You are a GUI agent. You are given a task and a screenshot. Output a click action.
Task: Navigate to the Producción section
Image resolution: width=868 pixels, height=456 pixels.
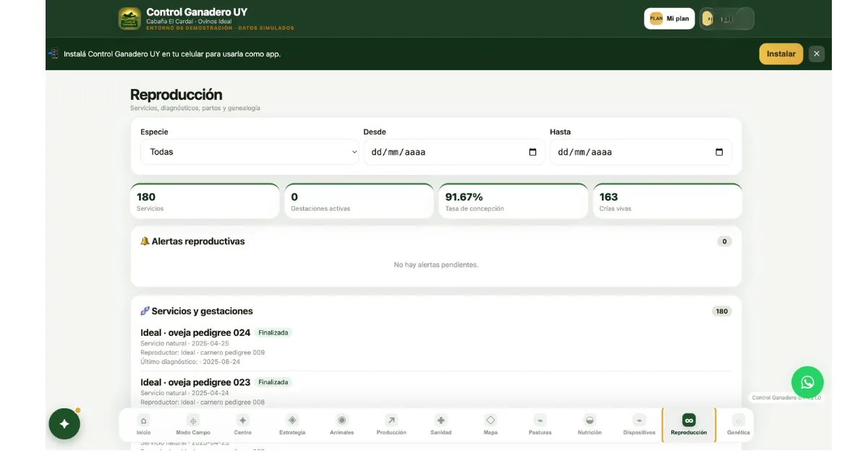391,425
